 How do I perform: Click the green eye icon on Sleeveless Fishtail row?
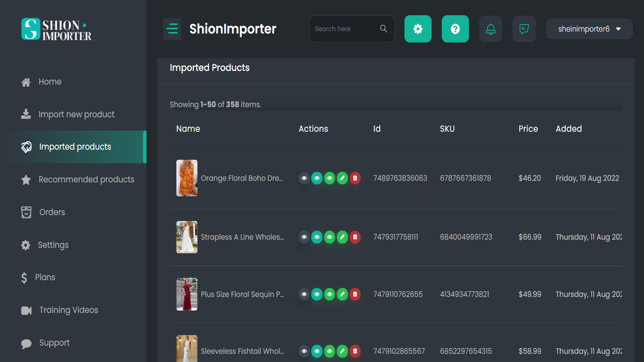tap(330, 351)
